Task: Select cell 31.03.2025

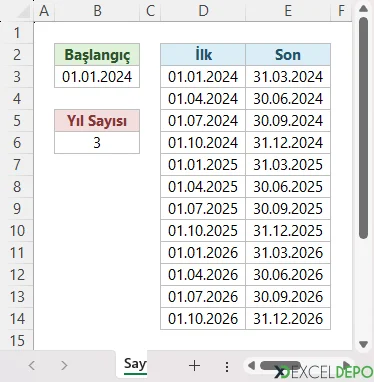Action: (x=288, y=164)
